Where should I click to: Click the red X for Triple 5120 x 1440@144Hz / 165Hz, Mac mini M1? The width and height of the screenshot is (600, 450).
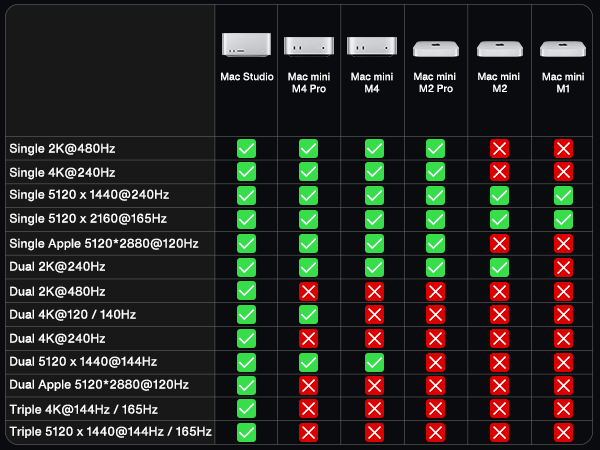pos(563,432)
